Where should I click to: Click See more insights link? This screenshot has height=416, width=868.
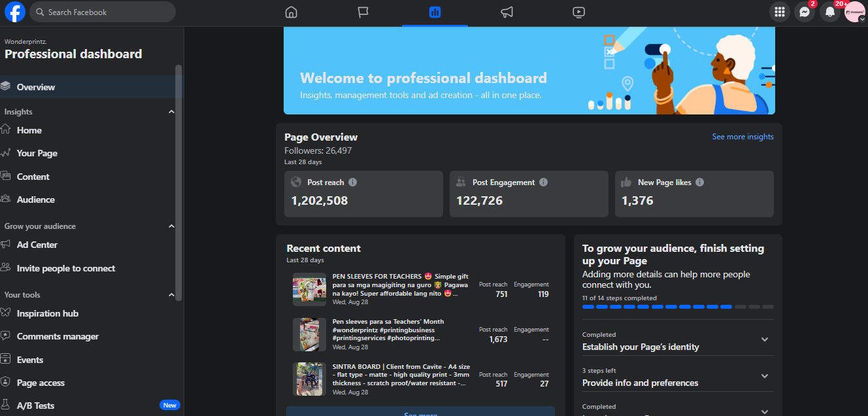click(743, 137)
